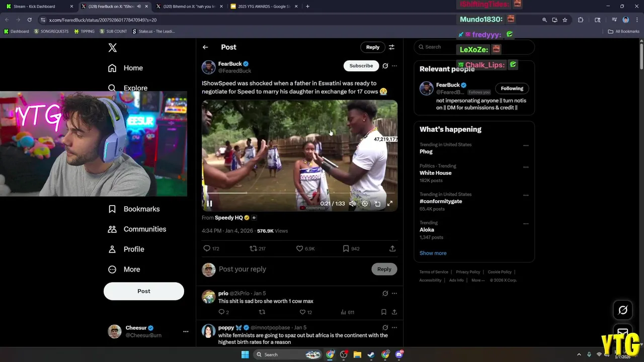
Task: Reply to the post via comment icon 172
Action: 211,248
